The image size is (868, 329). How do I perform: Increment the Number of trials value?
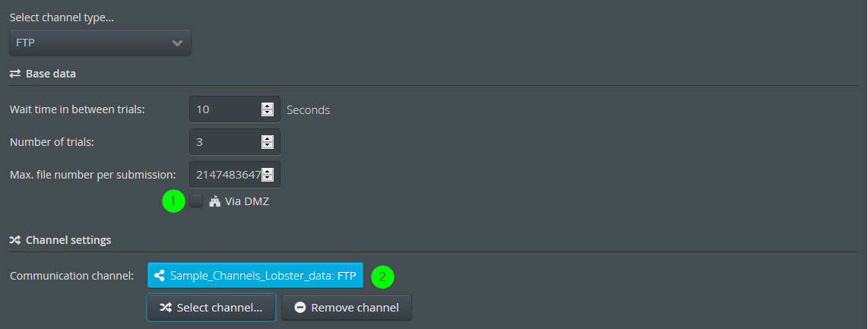[268, 139]
